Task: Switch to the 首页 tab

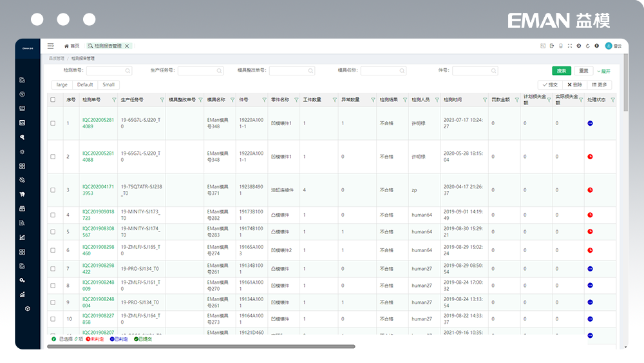Action: (71, 46)
